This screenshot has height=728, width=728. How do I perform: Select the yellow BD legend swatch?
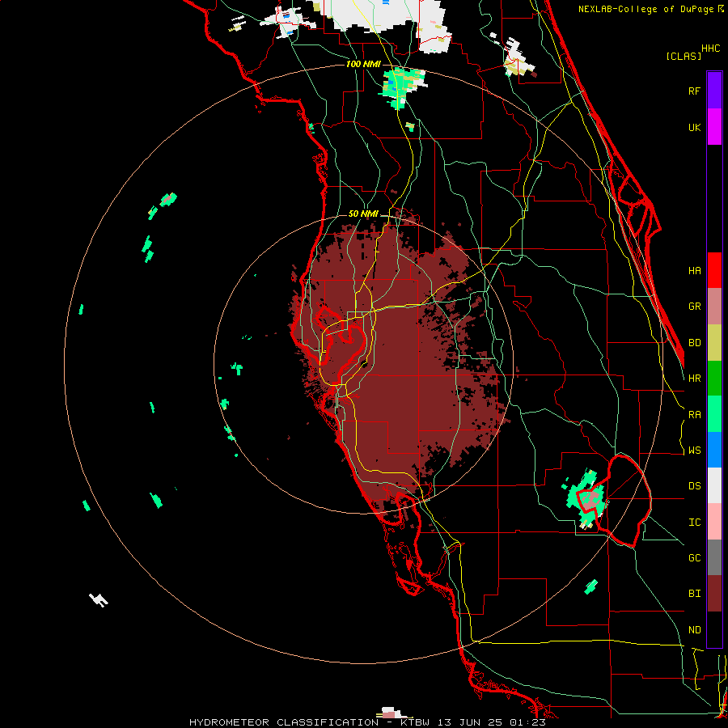(x=714, y=342)
